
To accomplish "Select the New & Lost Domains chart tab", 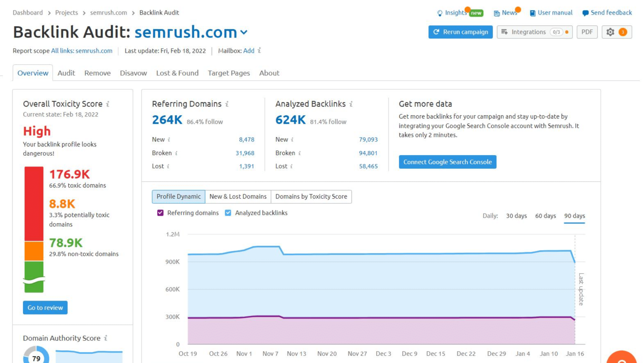I will (x=238, y=196).
